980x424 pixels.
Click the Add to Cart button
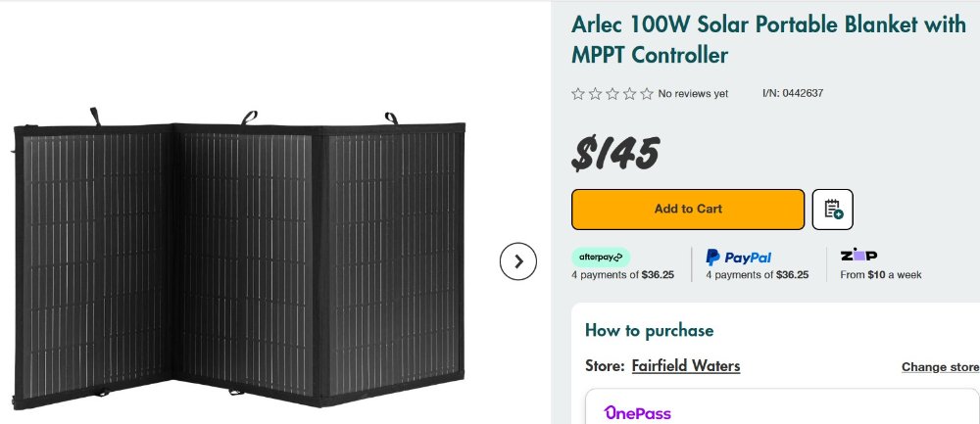point(687,210)
